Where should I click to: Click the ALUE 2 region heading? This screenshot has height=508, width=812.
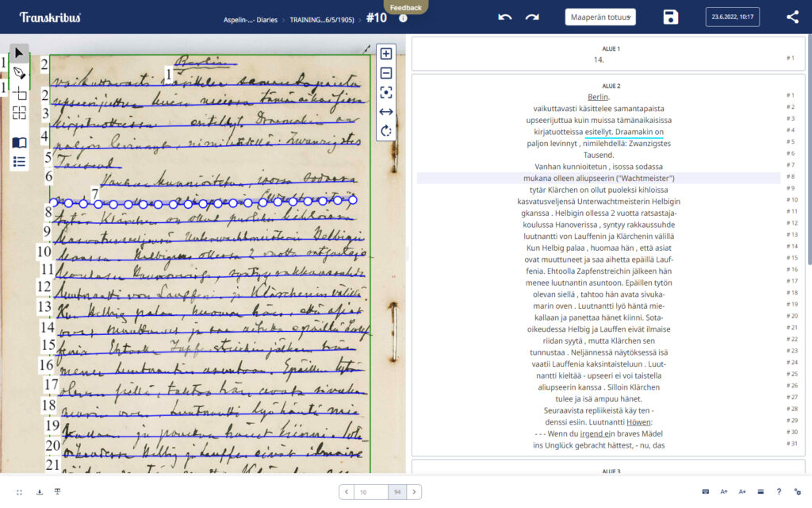pyautogui.click(x=611, y=86)
